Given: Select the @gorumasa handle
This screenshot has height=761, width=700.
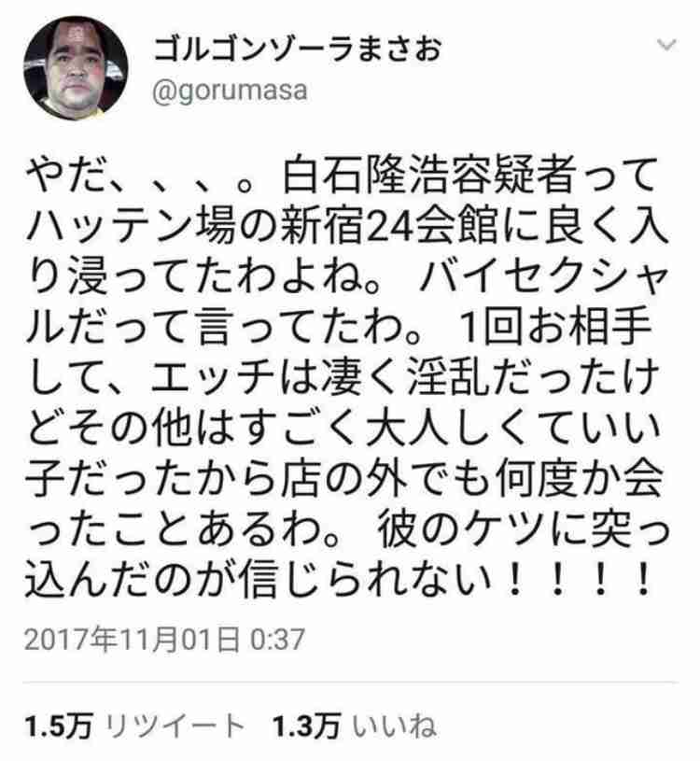Looking at the screenshot, I should [x=230, y=91].
